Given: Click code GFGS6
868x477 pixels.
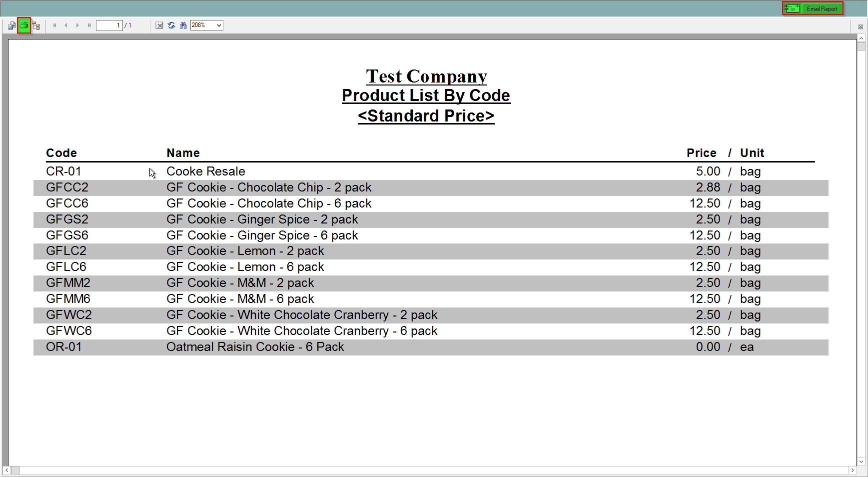Looking at the screenshot, I should 67,235.
